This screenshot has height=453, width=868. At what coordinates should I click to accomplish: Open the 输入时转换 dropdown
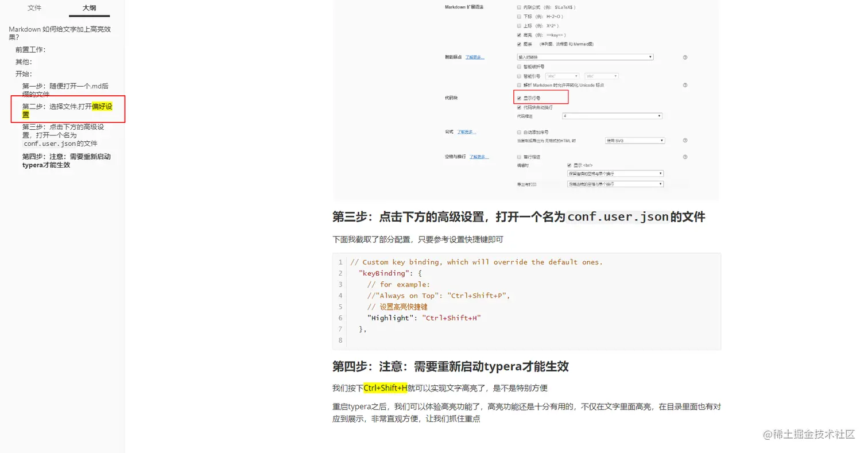585,57
